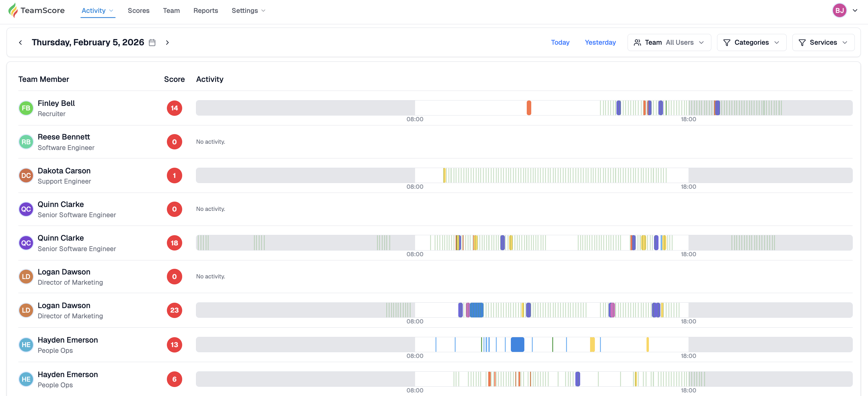868x396 pixels.
Task: Click the TeamScore flame logo
Action: tap(13, 10)
